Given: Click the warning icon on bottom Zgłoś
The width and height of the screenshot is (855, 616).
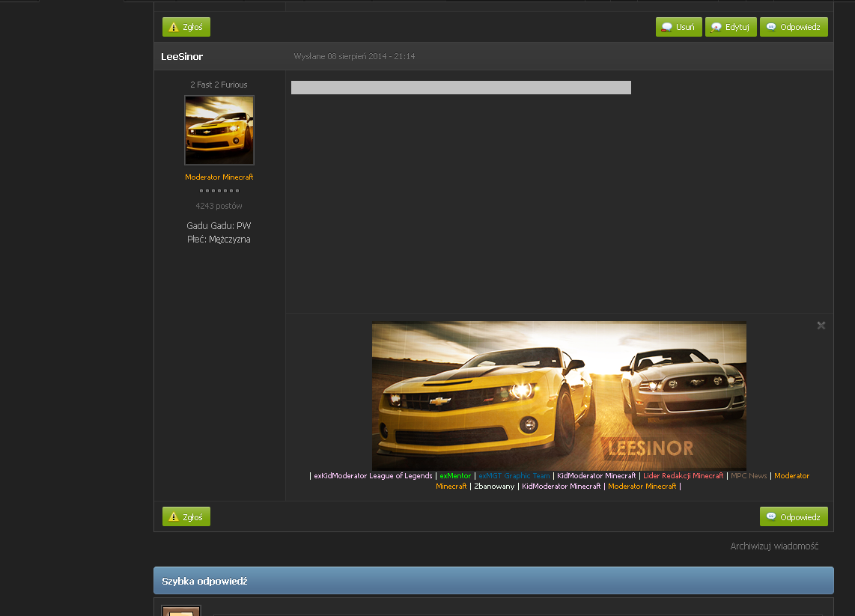Looking at the screenshot, I should 174,516.
